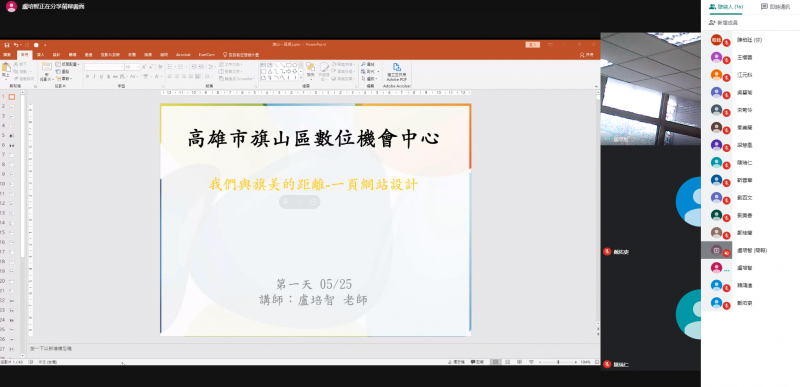Select the participants (與會人) tab
Screen dimensions: 800x387
pyautogui.click(x=726, y=7)
